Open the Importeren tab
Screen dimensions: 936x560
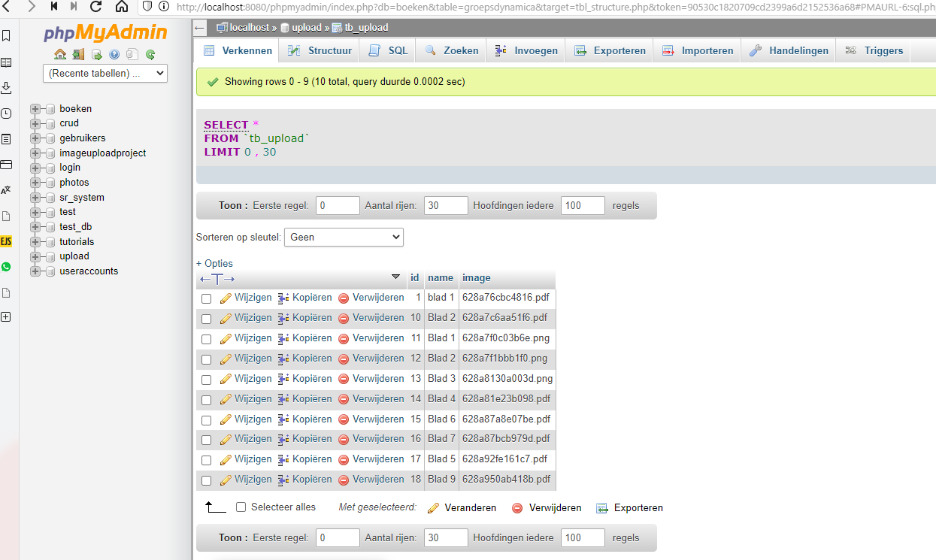pyautogui.click(x=698, y=50)
